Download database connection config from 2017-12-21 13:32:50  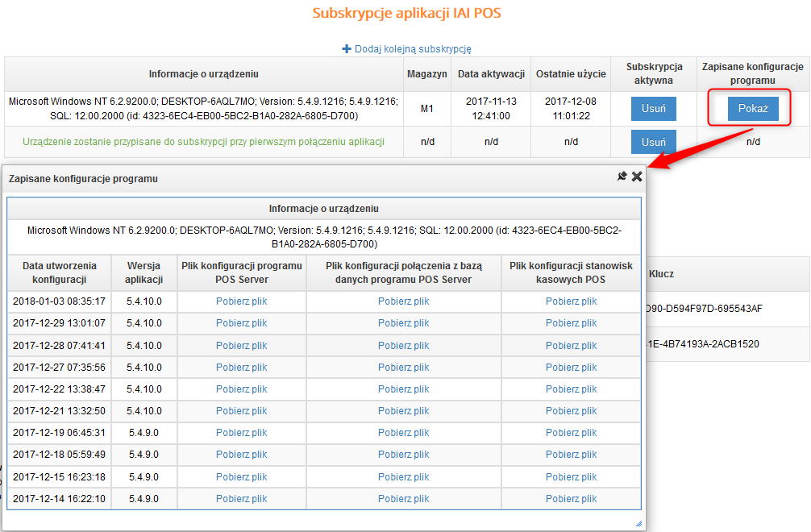point(403,411)
